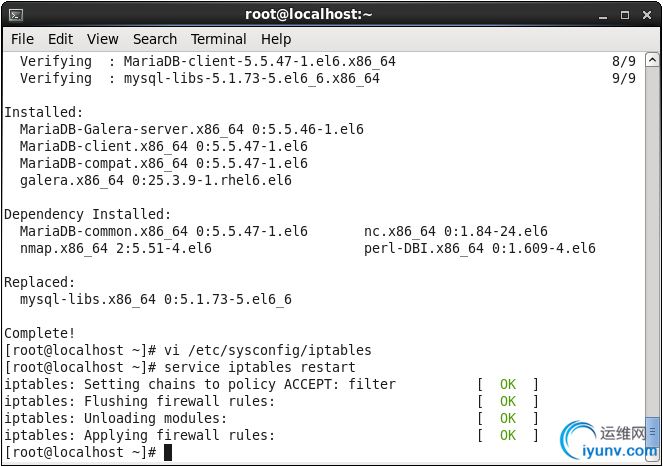Maximize the root@localhost terminal window
Viewport: 663px width, 467px height.
625,15
